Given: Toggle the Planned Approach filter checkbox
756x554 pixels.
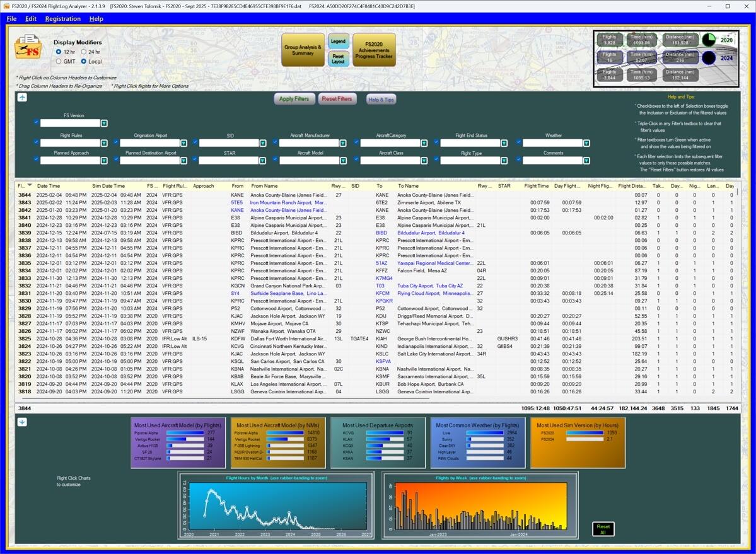Looking at the screenshot, I should tap(36, 159).
